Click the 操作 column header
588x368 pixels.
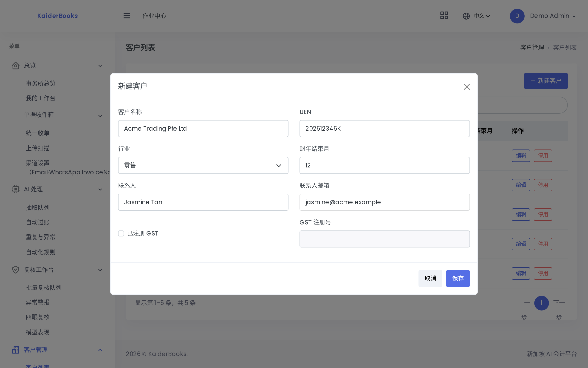517,131
